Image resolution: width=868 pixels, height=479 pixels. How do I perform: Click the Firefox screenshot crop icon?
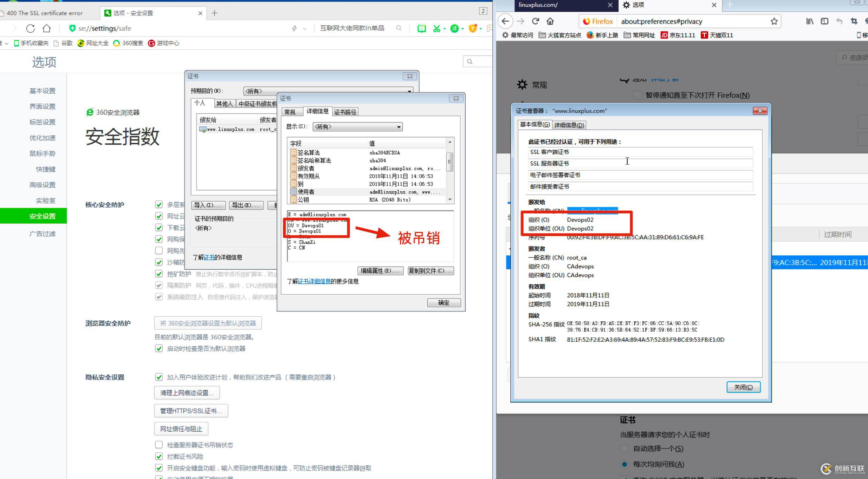pos(854,21)
